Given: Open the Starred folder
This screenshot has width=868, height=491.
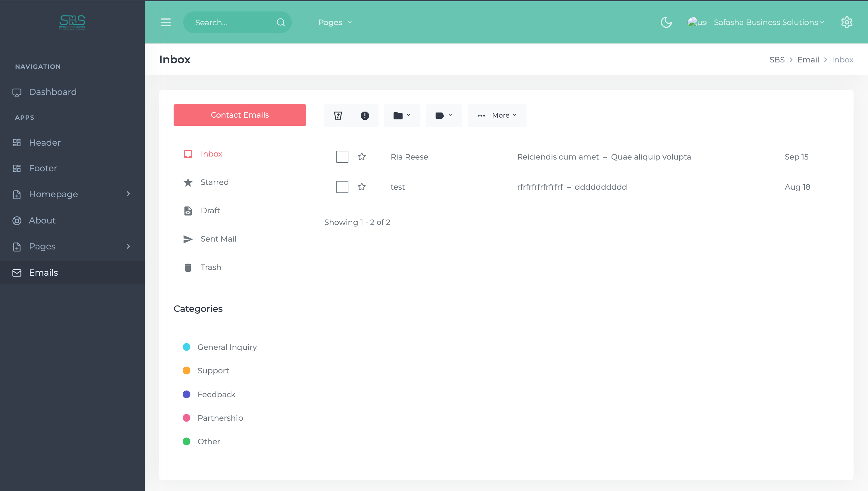Looking at the screenshot, I should tap(206, 182).
